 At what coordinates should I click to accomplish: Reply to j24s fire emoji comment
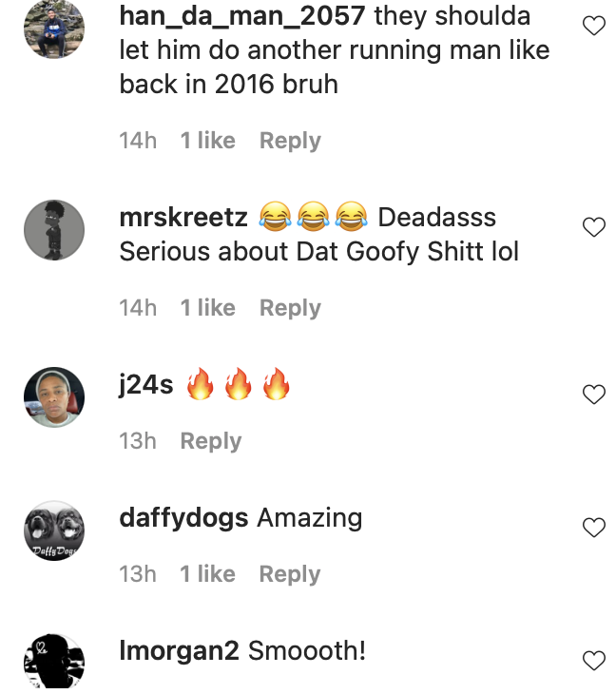pyautogui.click(x=211, y=441)
